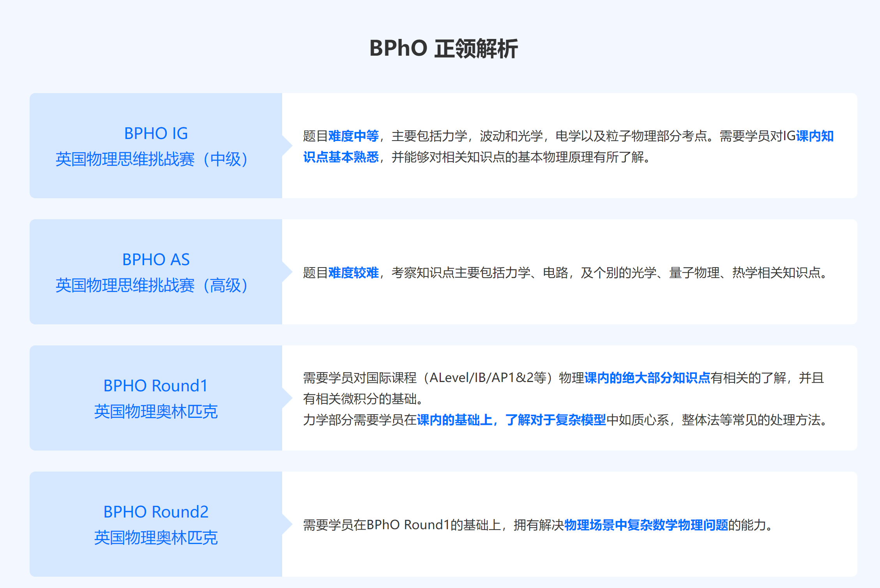Image resolution: width=880 pixels, height=588 pixels.
Task: Click highlighted '了解对于复杂模型' text
Action: [x=556, y=420]
